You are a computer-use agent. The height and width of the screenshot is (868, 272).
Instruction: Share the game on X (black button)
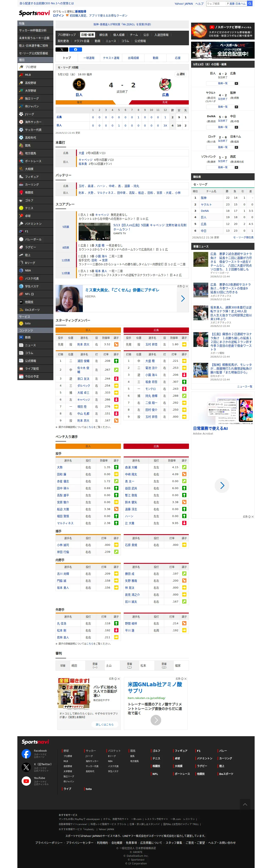tap(62, 50)
